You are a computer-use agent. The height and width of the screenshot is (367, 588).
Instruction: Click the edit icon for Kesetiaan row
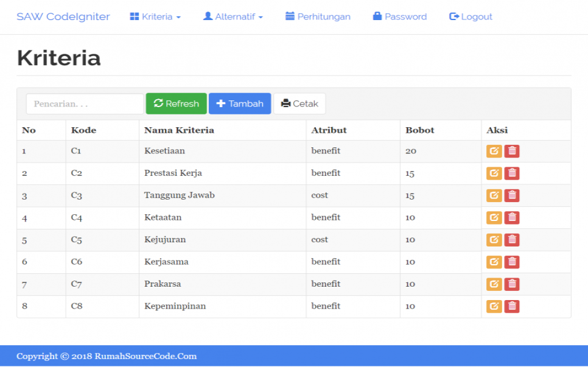[x=494, y=152]
